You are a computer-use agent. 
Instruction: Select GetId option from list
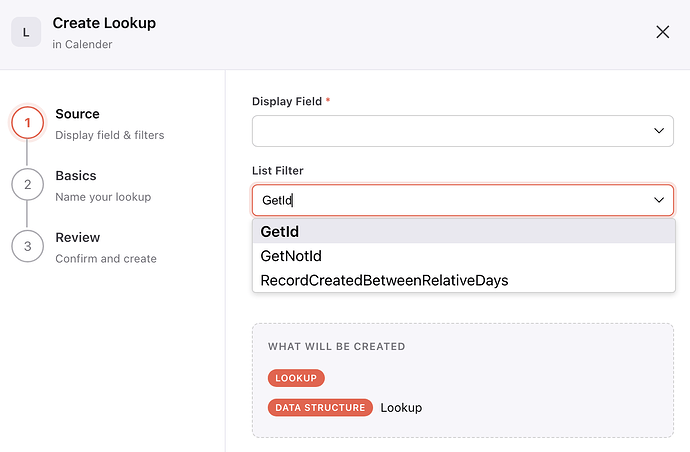point(464,231)
